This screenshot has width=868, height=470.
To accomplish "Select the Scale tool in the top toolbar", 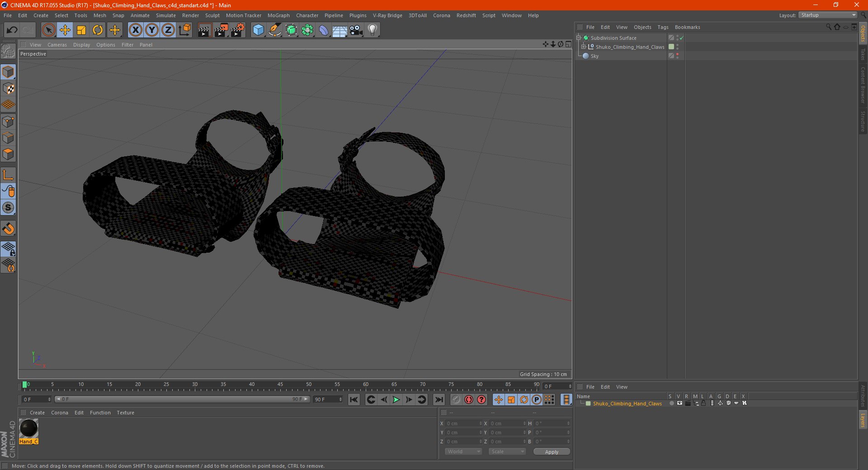I will pos(81,30).
